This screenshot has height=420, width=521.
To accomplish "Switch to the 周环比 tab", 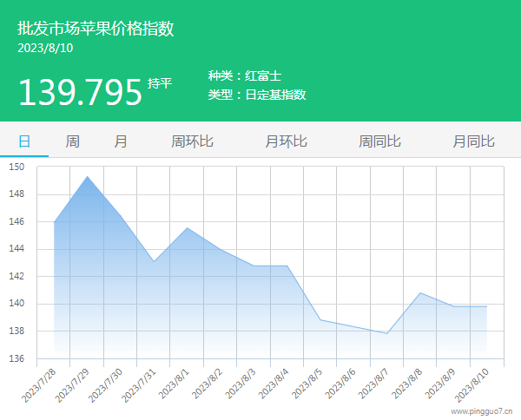I will pyautogui.click(x=192, y=141).
